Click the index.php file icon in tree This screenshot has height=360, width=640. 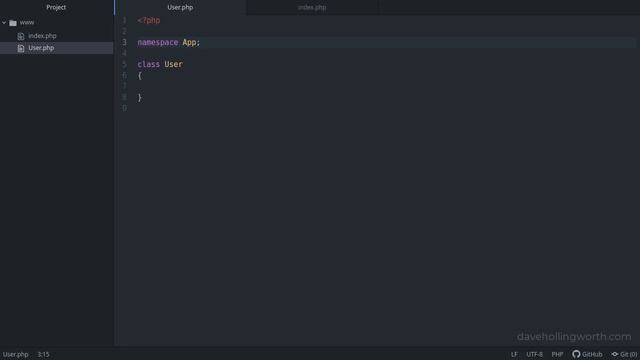tap(21, 36)
